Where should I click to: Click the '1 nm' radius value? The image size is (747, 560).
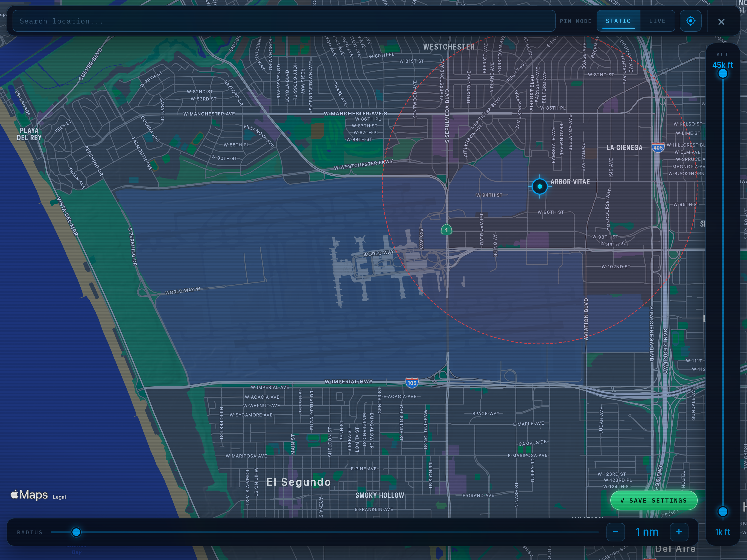click(x=647, y=532)
